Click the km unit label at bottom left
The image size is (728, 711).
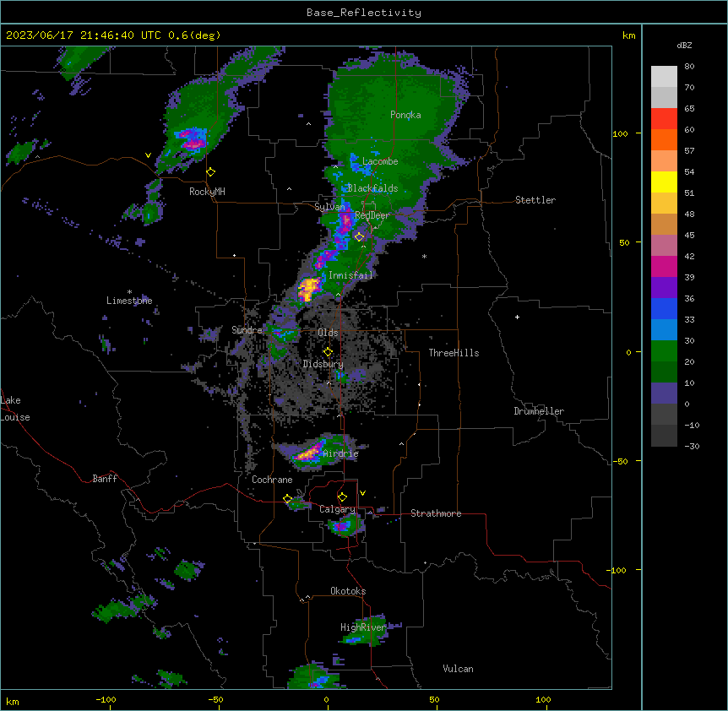point(12,702)
